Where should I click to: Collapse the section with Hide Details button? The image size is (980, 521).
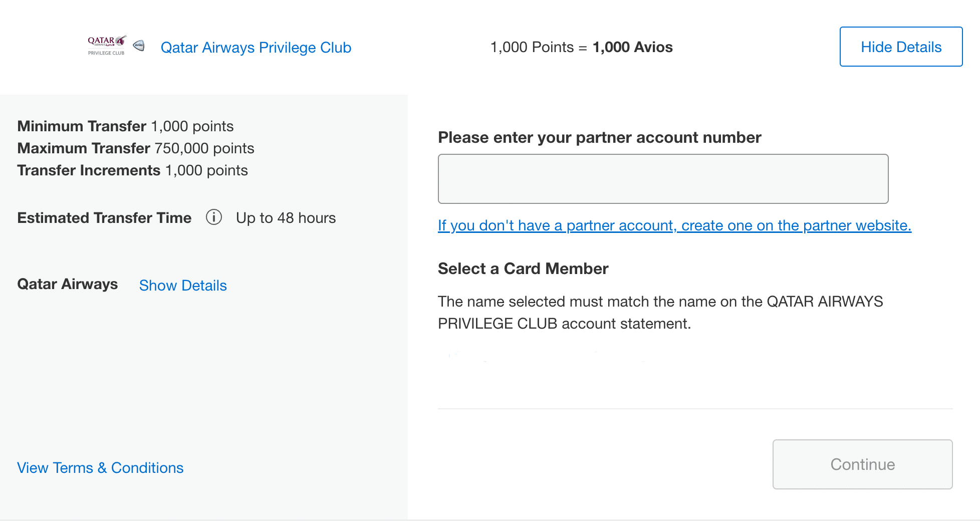[x=900, y=47]
